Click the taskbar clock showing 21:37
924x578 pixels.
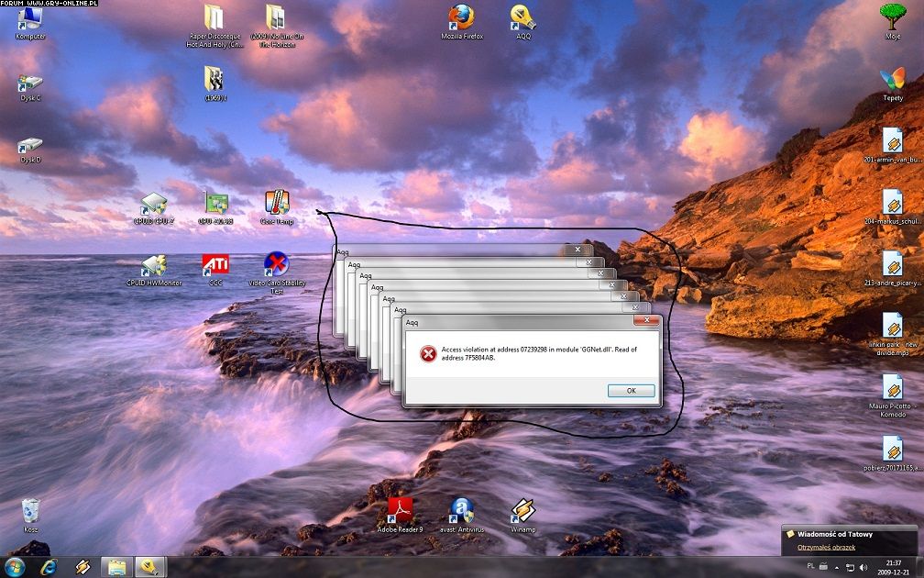tap(893, 567)
